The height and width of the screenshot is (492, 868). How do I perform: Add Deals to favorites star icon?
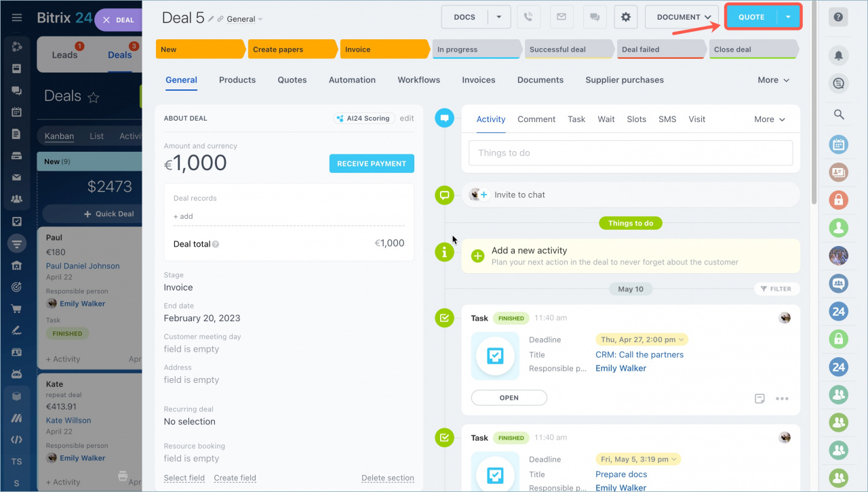[94, 98]
